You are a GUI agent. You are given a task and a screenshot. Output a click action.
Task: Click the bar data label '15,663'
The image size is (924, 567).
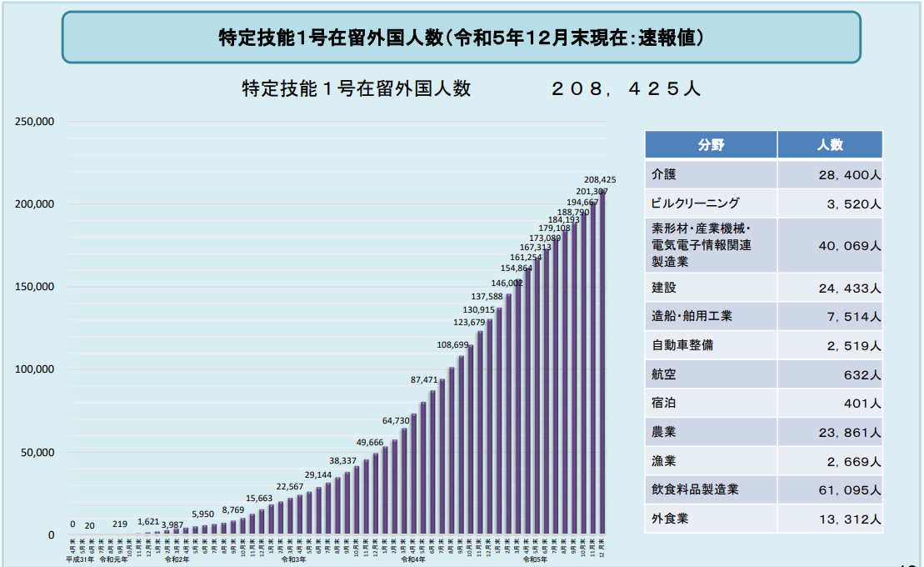coord(259,499)
